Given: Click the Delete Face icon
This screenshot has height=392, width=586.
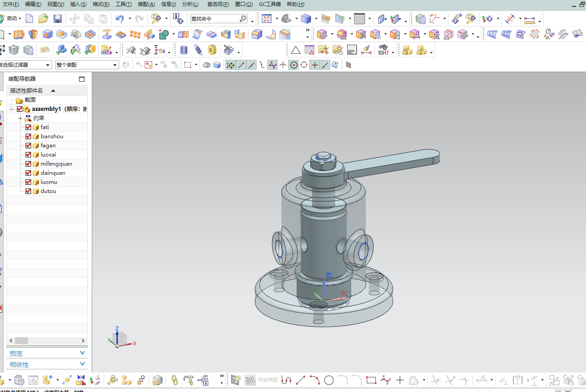Looking at the screenshot, I should coord(361,34).
